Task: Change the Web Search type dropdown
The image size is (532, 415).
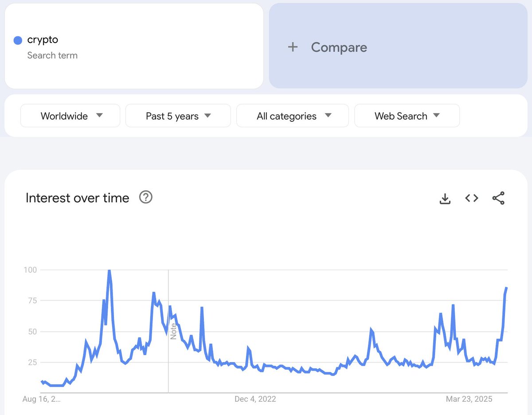Action: point(407,116)
